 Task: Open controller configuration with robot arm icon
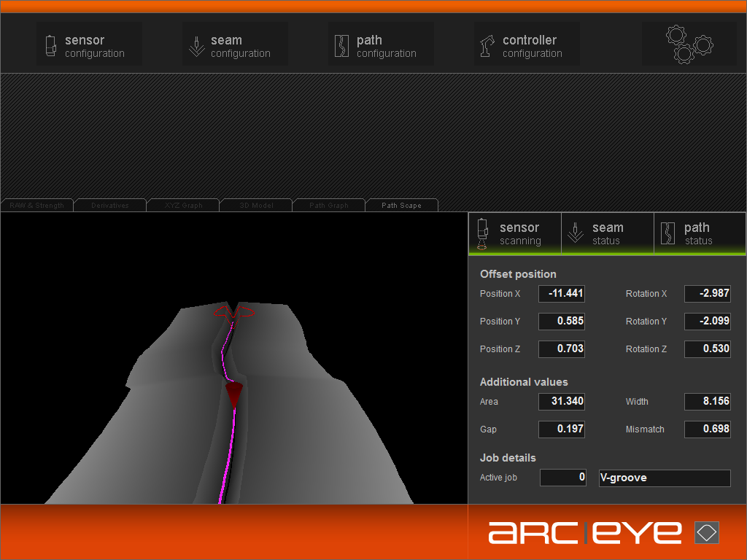[x=527, y=45]
